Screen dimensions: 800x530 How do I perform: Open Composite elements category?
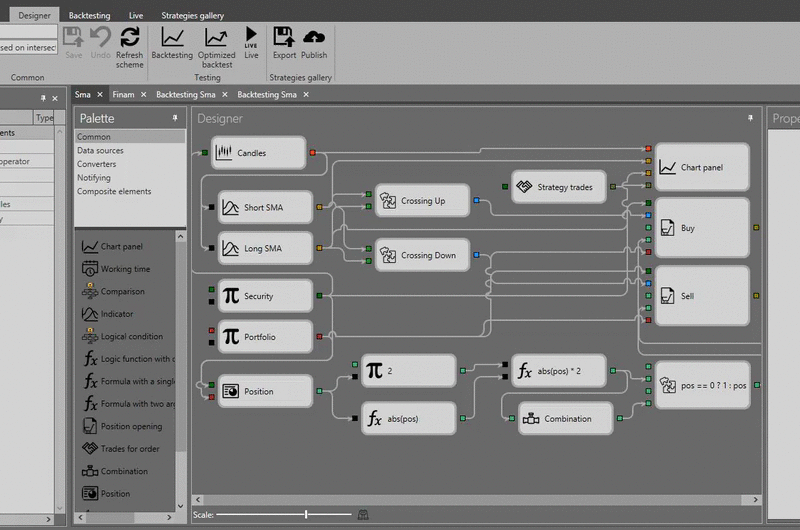114,191
